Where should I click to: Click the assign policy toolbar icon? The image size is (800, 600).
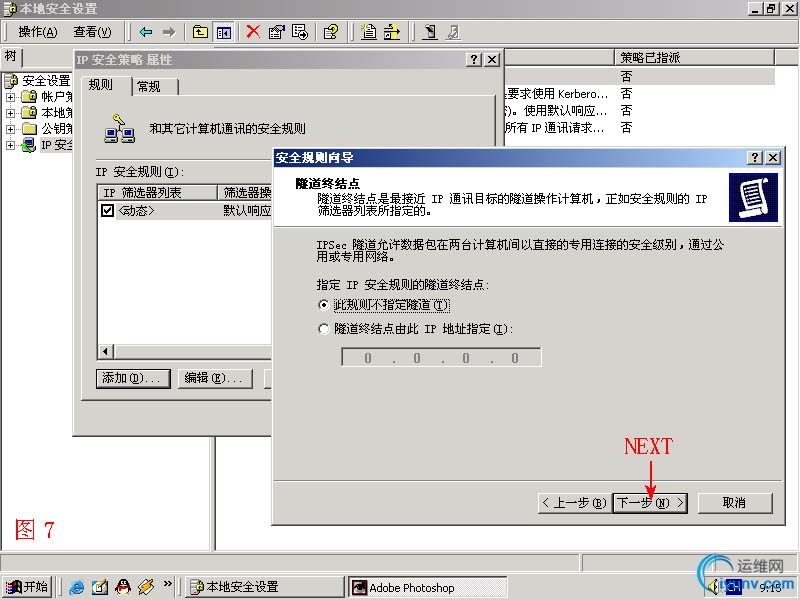tap(430, 32)
